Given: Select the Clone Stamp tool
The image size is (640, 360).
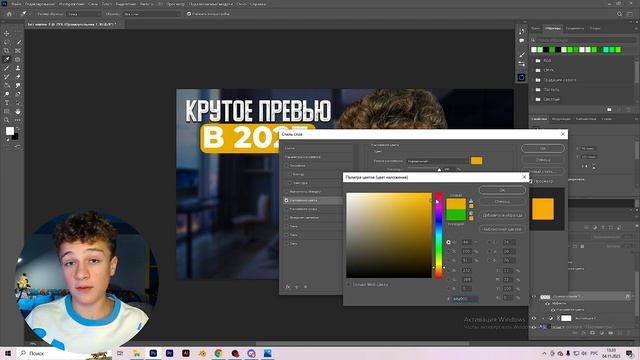Looking at the screenshot, I should point(18,68).
